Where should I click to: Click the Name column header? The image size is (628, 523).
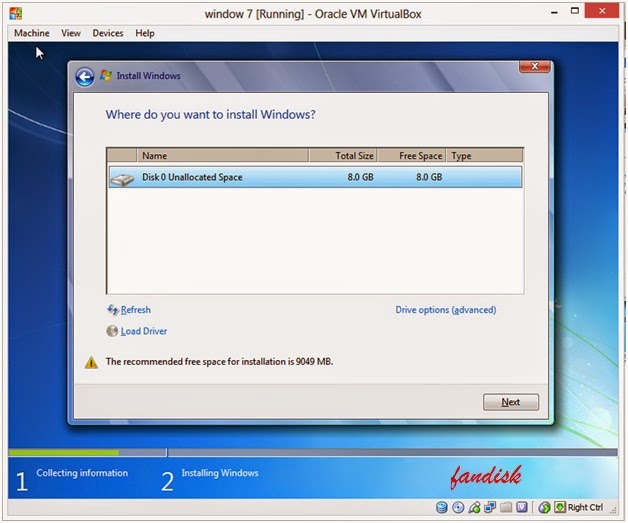(223, 155)
